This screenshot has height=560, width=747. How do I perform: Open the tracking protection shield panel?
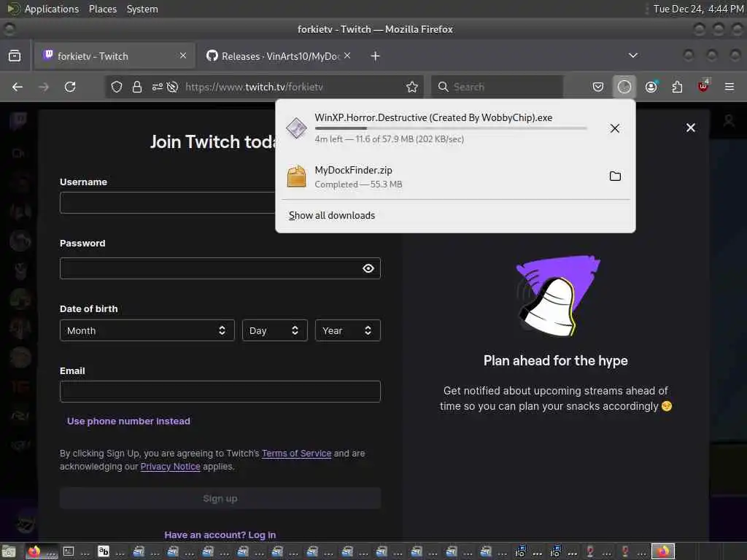117,87
